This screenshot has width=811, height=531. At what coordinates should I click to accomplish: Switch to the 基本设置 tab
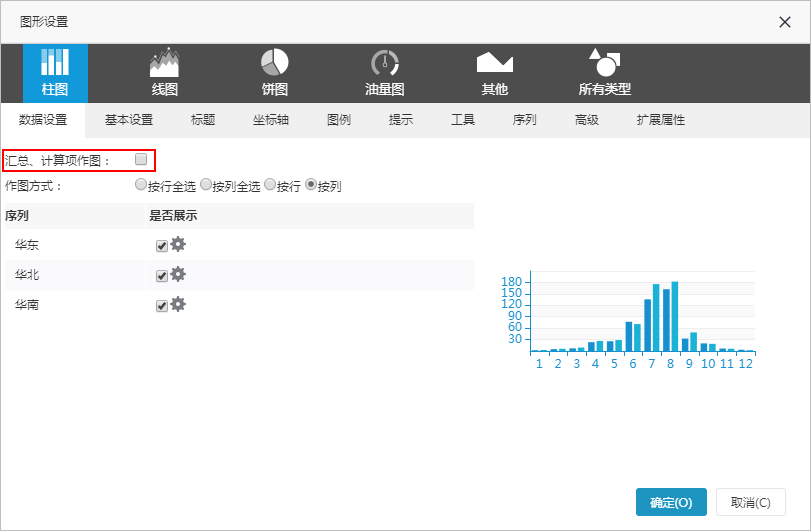pyautogui.click(x=129, y=120)
